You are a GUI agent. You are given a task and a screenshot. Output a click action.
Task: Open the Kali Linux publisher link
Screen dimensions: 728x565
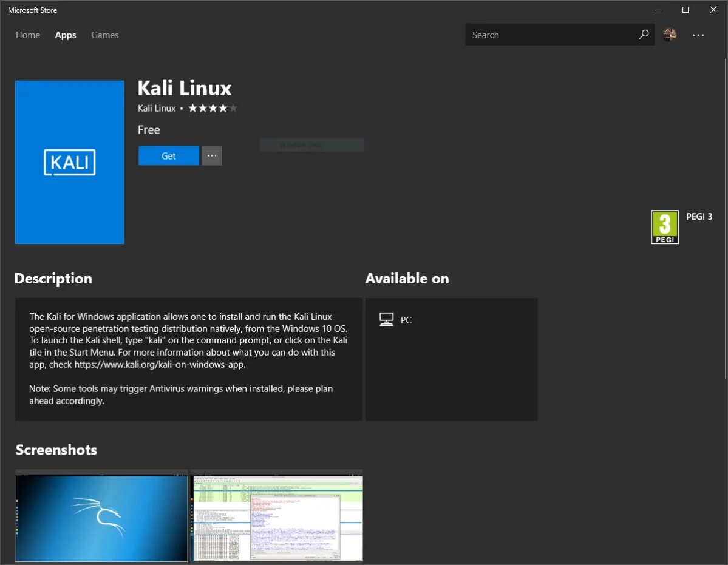157,108
